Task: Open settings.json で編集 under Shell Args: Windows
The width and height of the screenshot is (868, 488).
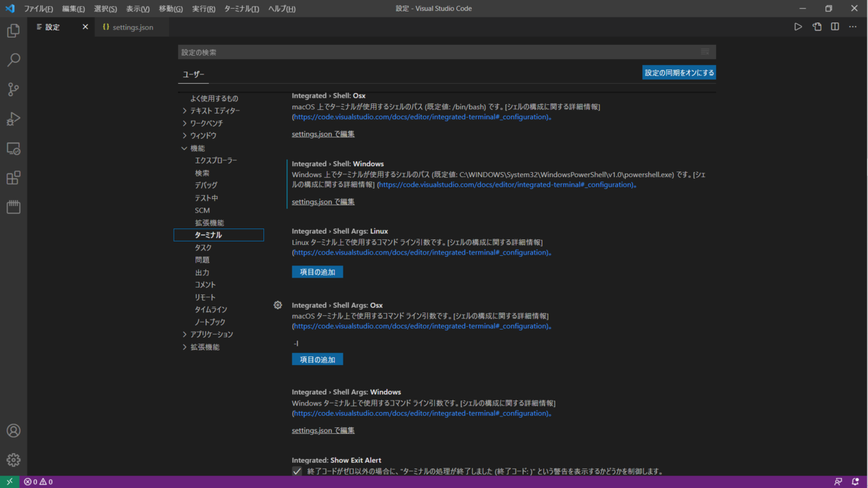Action: (x=323, y=430)
